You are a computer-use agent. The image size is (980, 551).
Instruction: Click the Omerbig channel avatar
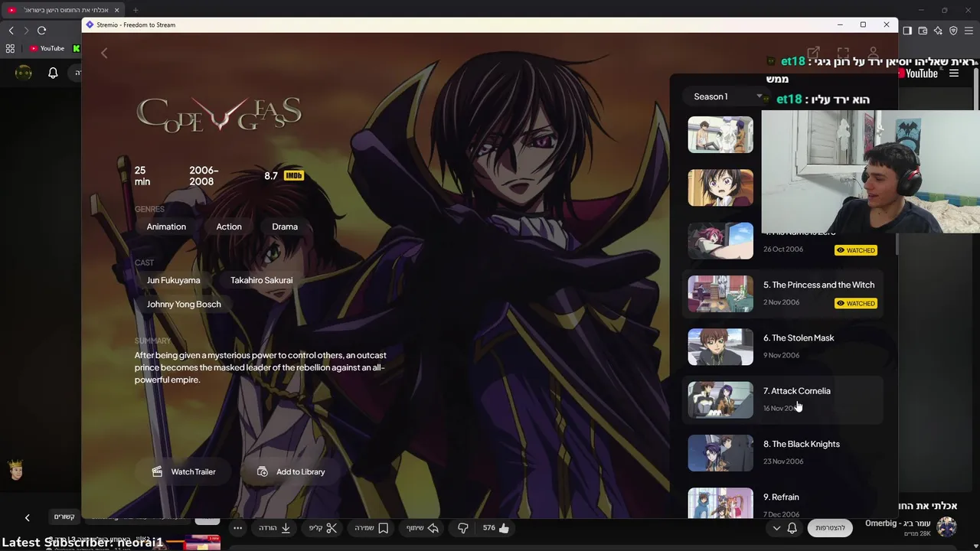pyautogui.click(x=947, y=527)
